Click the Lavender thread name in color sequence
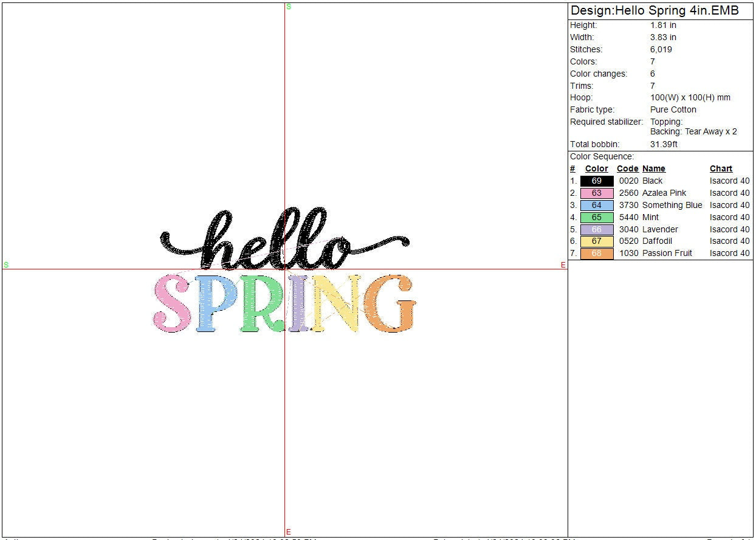 coord(660,229)
